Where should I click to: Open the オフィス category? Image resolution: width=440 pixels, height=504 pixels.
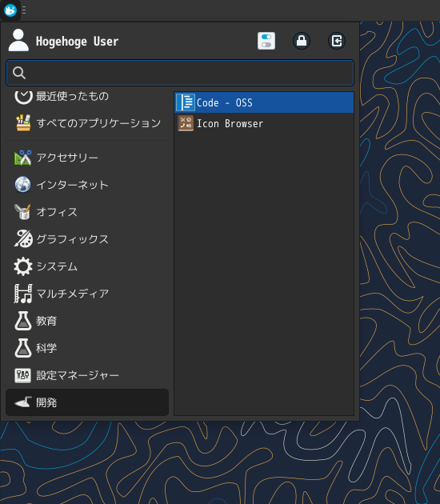tap(87, 212)
